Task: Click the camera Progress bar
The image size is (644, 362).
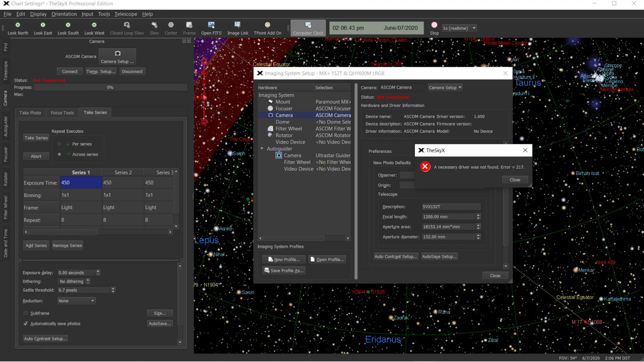Action: pos(110,87)
